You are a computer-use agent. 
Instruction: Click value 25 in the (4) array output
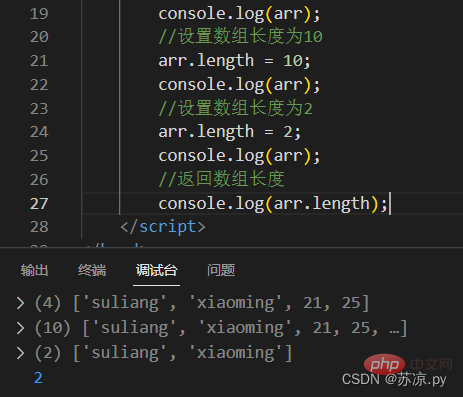[351, 303]
